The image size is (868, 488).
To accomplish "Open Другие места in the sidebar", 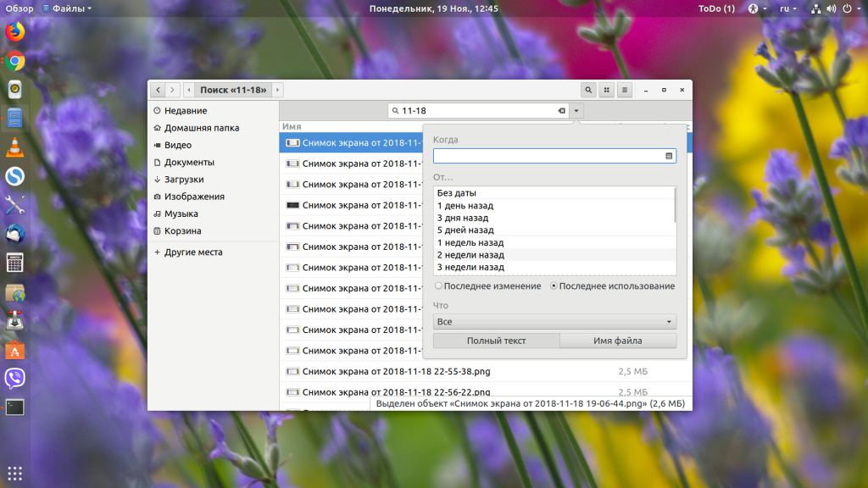I will 213,252.
